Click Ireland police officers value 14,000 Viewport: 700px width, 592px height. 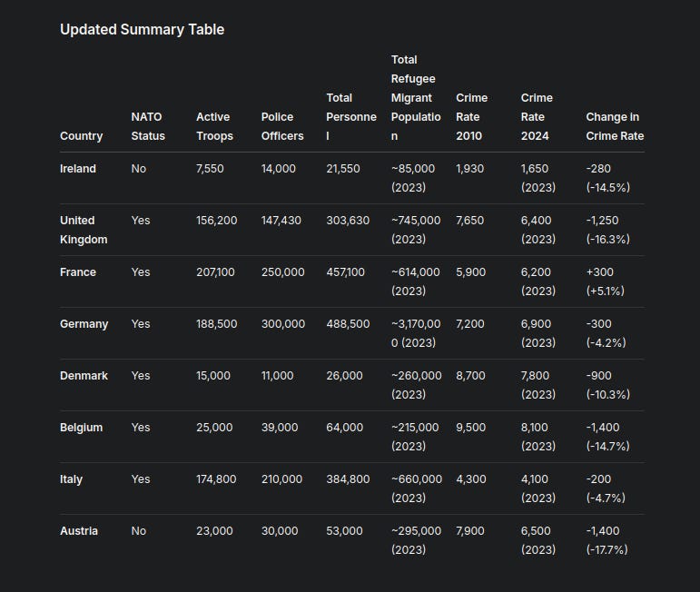[x=279, y=169]
